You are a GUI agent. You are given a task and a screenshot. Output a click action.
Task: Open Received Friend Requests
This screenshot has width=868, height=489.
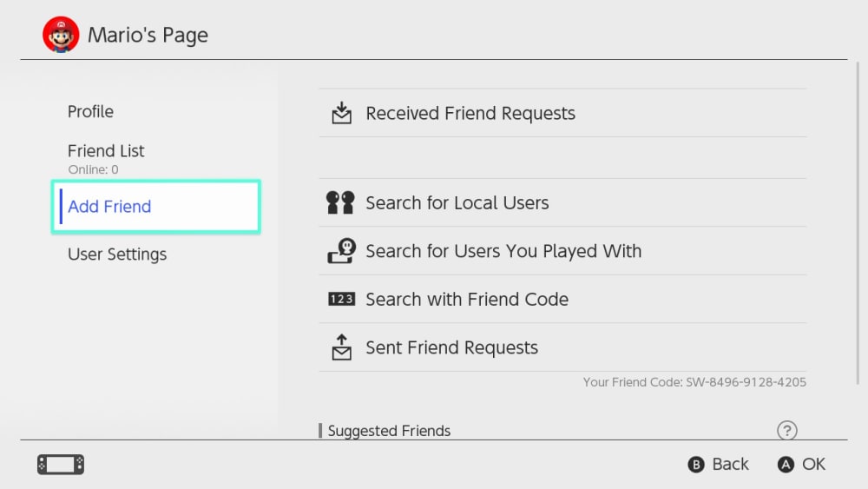(x=470, y=113)
